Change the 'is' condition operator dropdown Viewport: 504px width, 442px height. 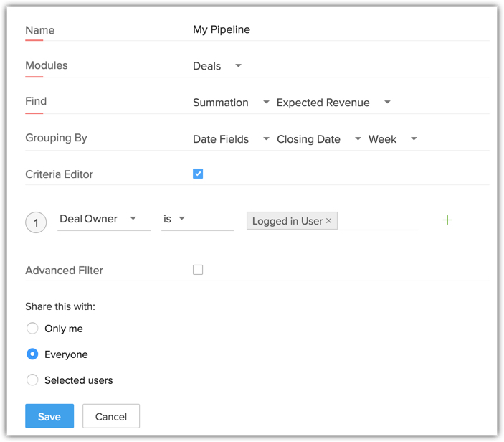click(197, 220)
